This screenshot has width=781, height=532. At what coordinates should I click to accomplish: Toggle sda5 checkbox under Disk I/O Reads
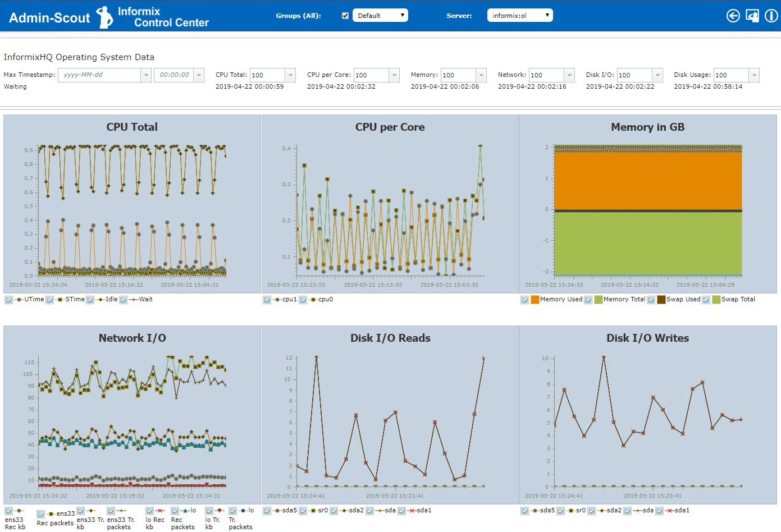[267, 511]
